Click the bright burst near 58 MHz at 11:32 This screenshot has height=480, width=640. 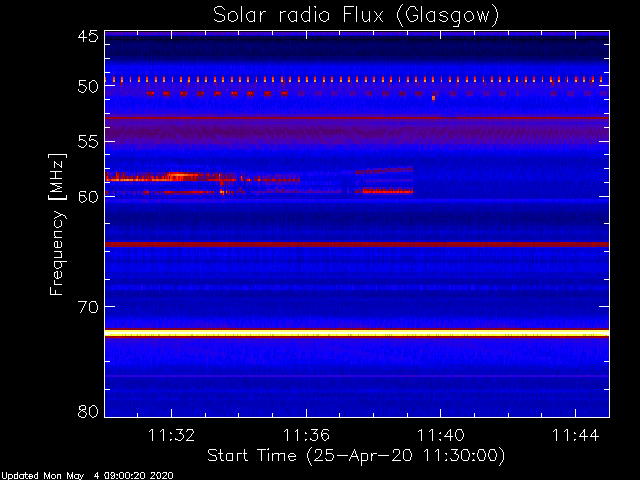coord(180,177)
